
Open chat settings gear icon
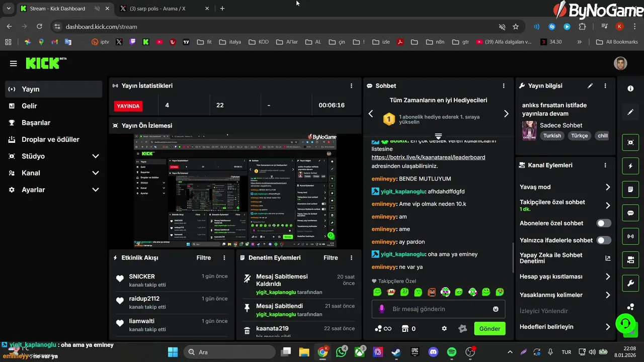(x=444, y=328)
